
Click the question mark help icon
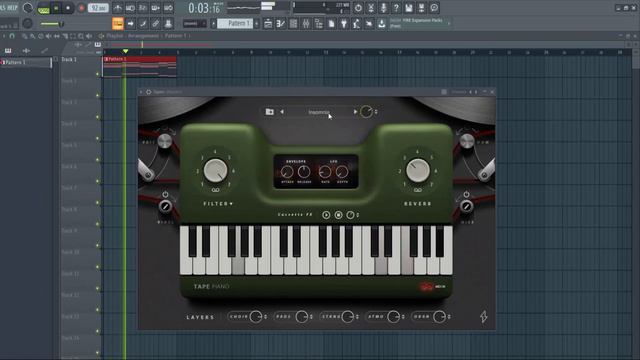point(396,8)
